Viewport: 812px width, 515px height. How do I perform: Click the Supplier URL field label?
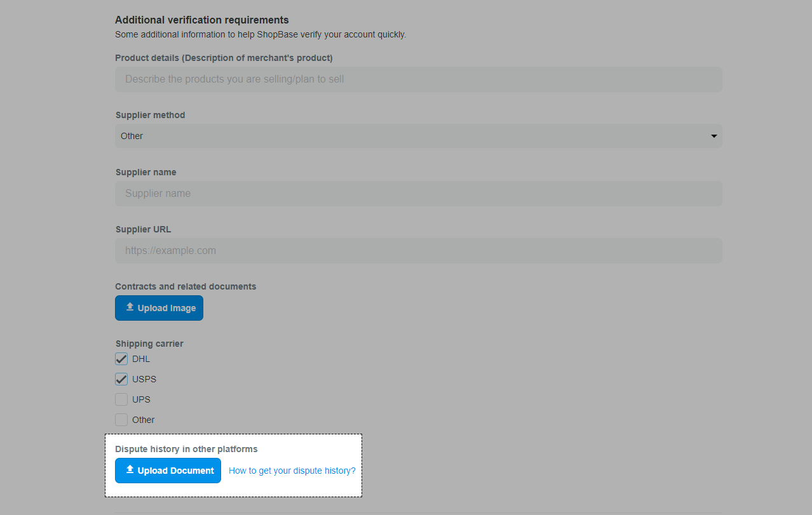pyautogui.click(x=143, y=229)
